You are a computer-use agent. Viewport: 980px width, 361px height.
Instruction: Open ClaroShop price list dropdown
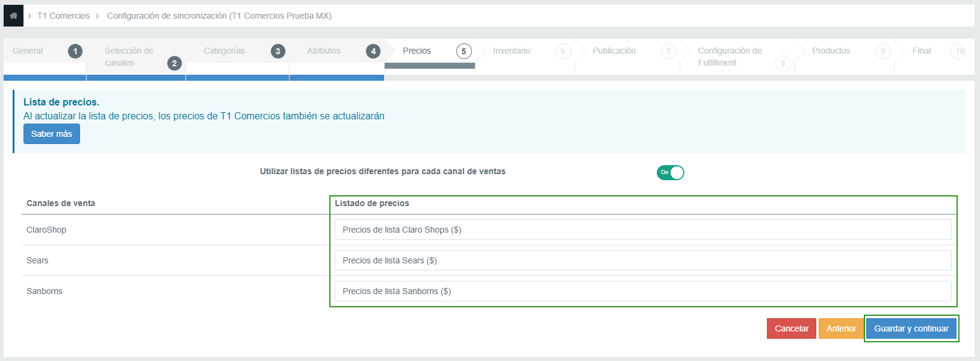pos(643,230)
